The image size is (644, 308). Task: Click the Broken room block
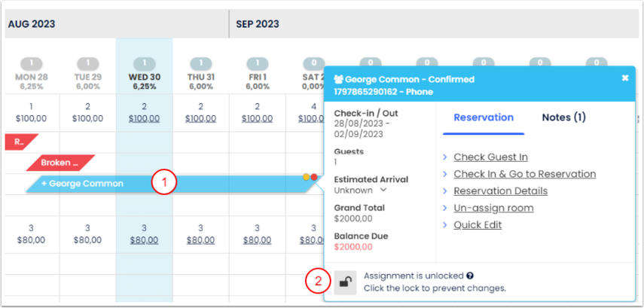pos(60,162)
